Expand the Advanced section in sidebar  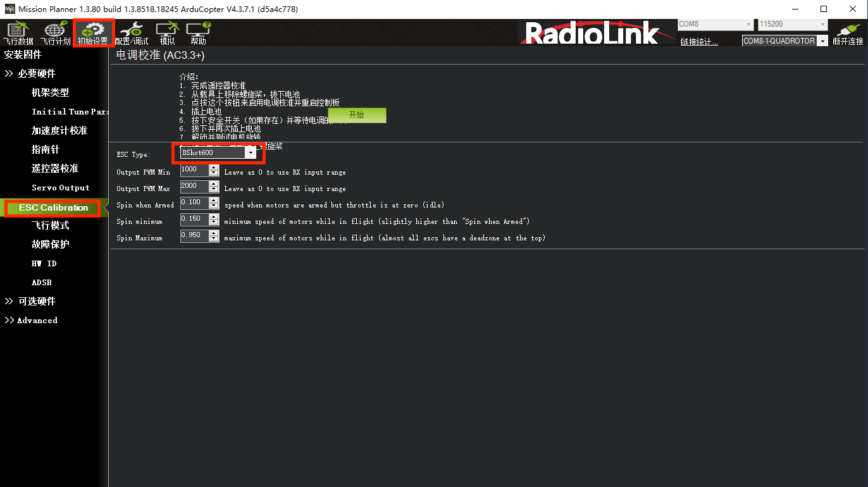tap(31, 320)
